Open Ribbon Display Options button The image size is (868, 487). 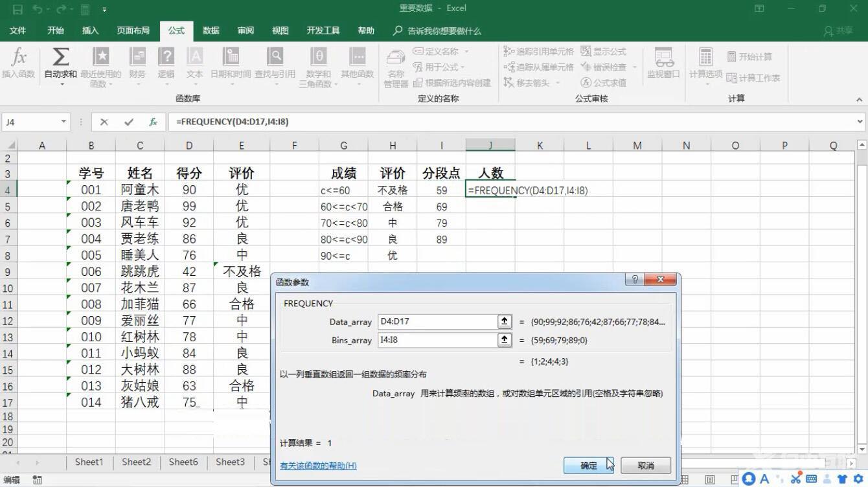(x=760, y=9)
